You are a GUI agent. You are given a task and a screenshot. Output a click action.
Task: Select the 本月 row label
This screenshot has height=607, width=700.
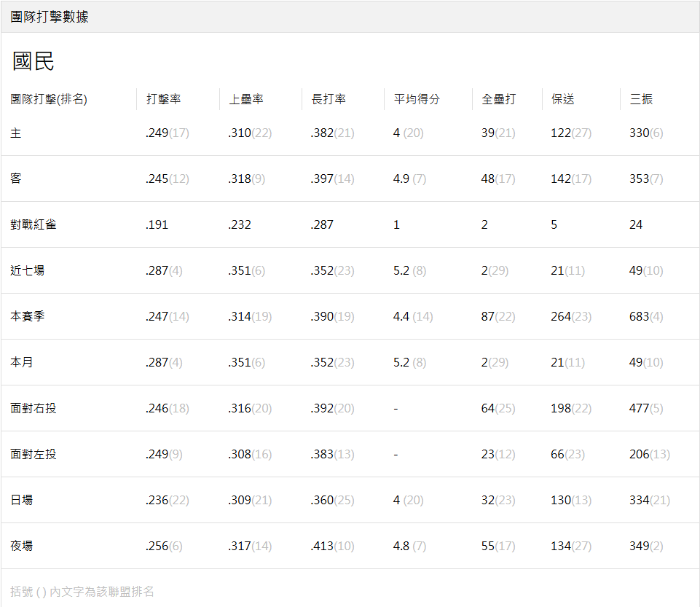[x=21, y=362]
